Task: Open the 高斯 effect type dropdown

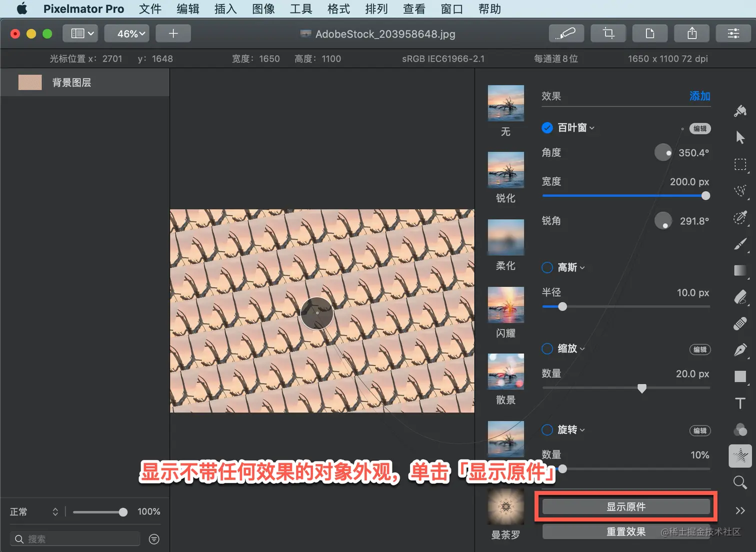Action: tap(571, 268)
